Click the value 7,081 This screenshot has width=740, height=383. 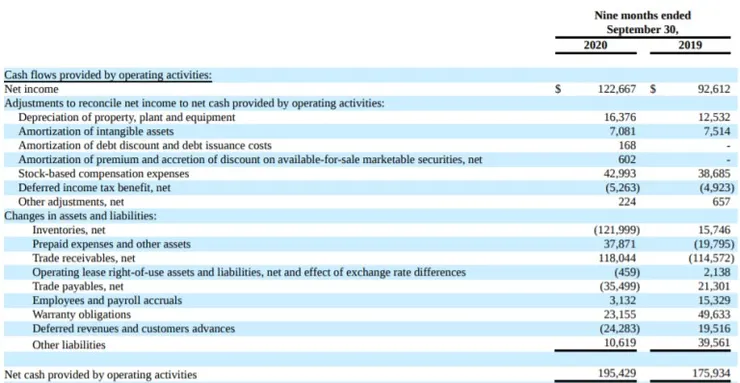tap(622, 131)
